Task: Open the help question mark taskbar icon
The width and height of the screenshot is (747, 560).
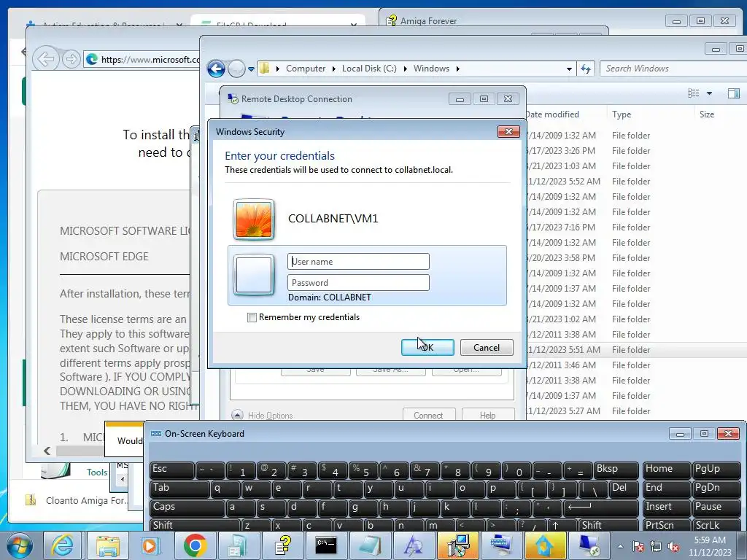Action: pos(282,545)
